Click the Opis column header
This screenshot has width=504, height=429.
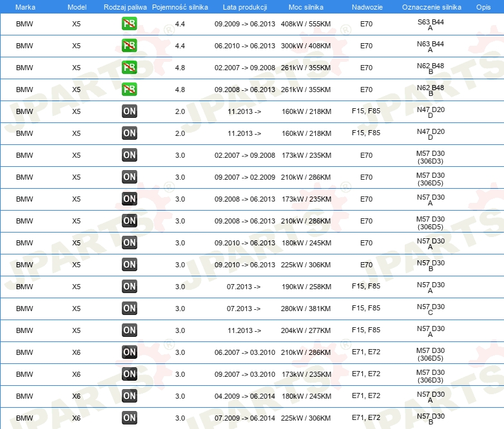pyautogui.click(x=483, y=7)
